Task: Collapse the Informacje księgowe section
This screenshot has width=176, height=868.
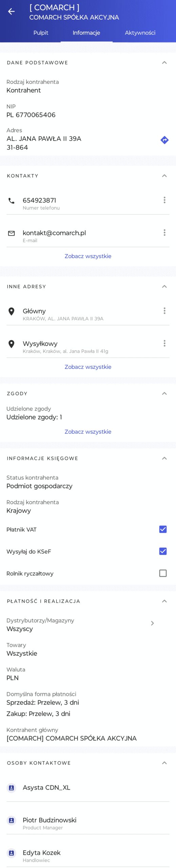Action: (x=164, y=458)
